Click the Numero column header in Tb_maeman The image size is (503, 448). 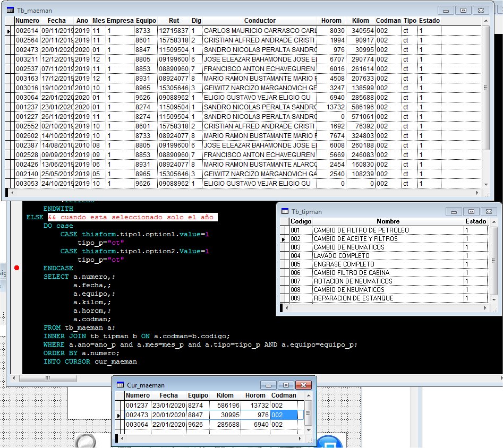tap(28, 21)
